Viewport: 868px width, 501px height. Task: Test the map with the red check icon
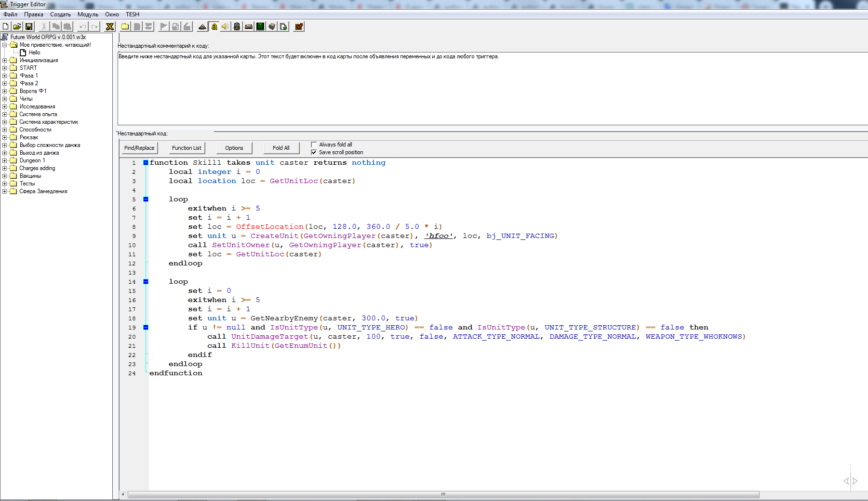pyautogui.click(x=299, y=26)
